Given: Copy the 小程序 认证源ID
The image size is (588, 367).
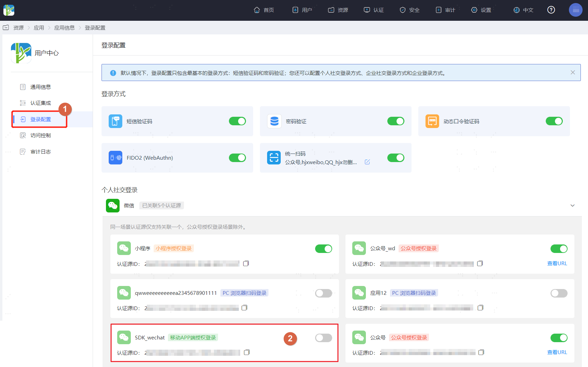Looking at the screenshot, I should pos(246,263).
